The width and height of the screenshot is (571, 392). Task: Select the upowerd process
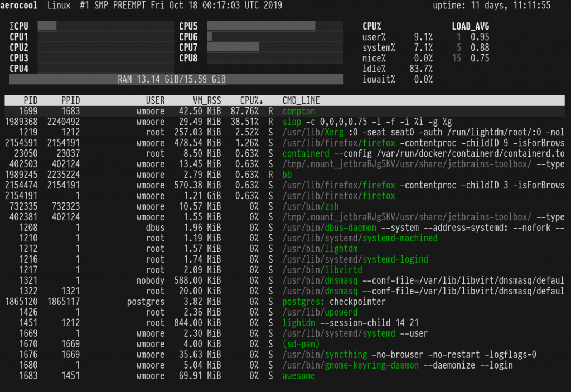284,312
